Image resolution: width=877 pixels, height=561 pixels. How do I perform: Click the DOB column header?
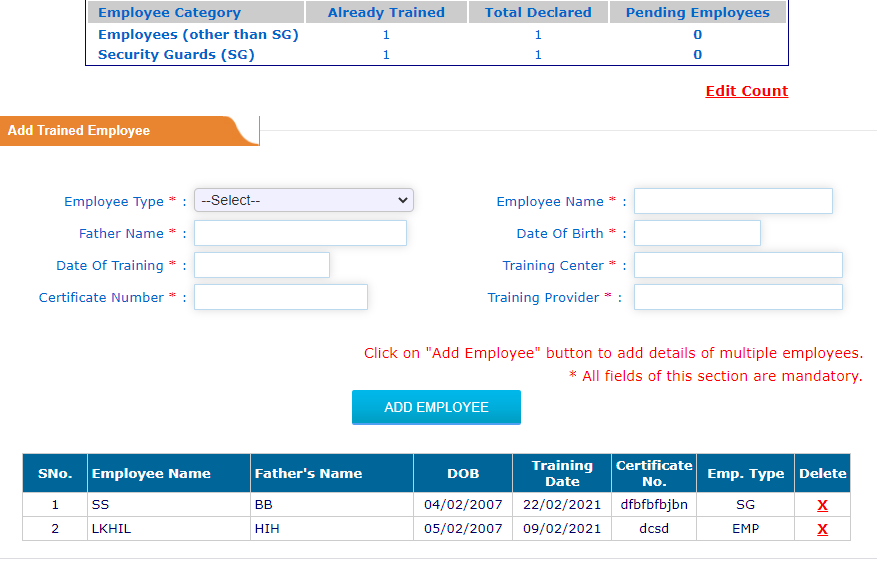tap(463, 473)
